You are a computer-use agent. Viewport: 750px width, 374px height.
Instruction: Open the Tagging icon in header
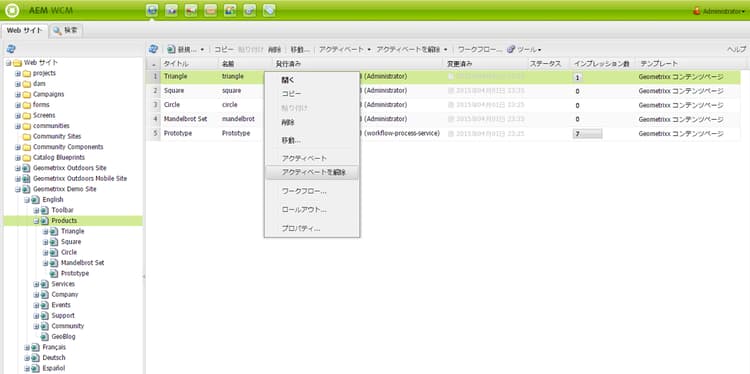click(x=269, y=11)
